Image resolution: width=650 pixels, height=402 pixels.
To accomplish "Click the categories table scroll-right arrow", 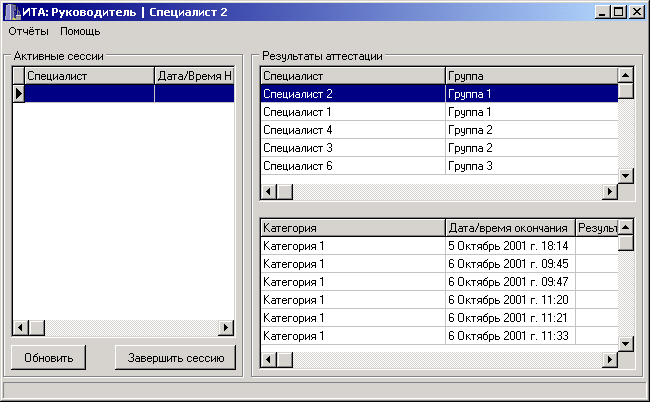I will click(x=610, y=359).
